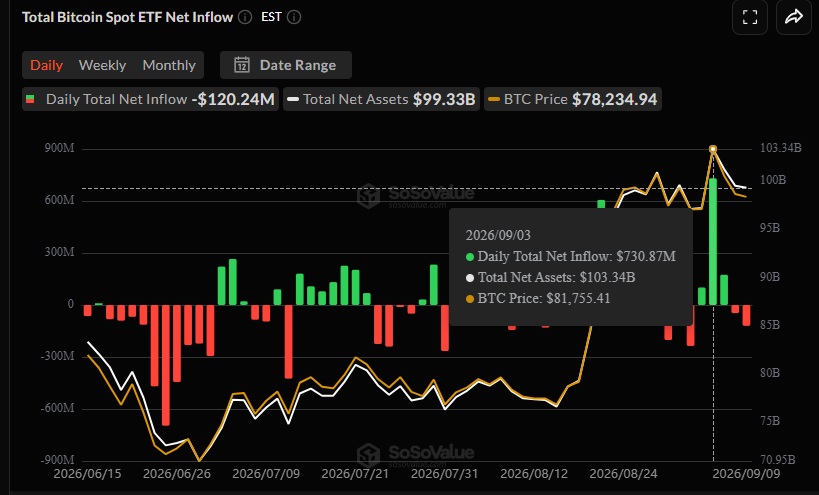
Task: Toggle the Total Net Assets legend series
Action: point(381,99)
